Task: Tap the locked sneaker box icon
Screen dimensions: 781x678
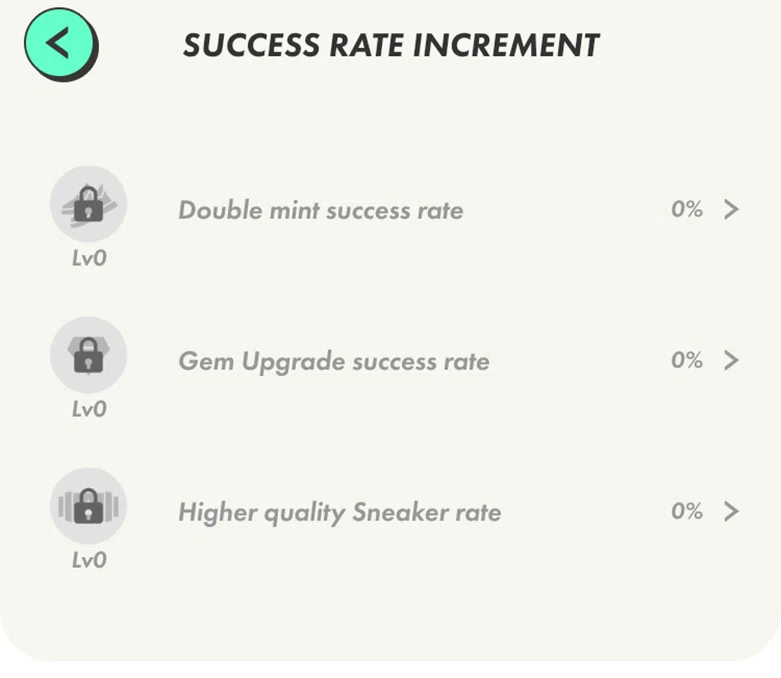Action: 89,506
